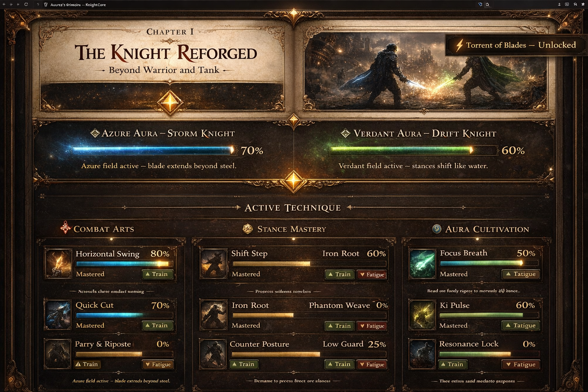Reload the page with browser refresh icon

[26, 5]
